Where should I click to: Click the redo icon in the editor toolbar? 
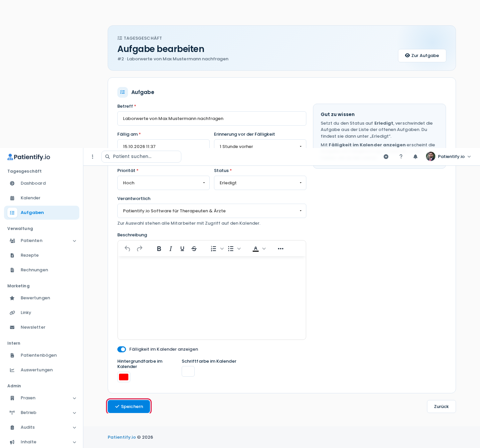[x=140, y=249]
